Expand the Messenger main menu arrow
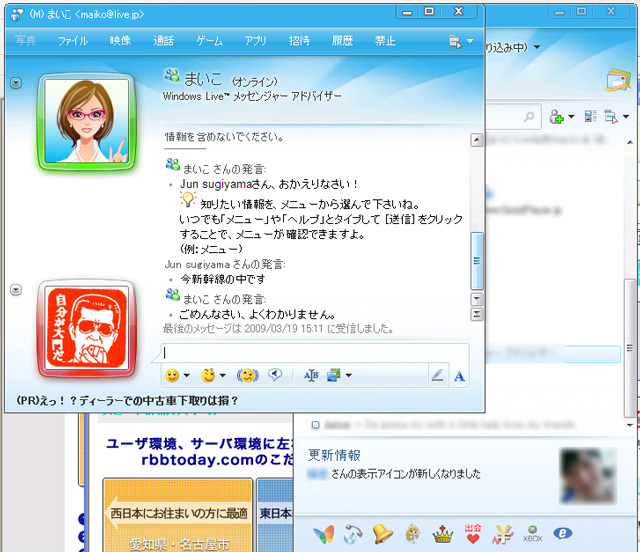Screen dimensions: 640x552 pyautogui.click(x=627, y=117)
